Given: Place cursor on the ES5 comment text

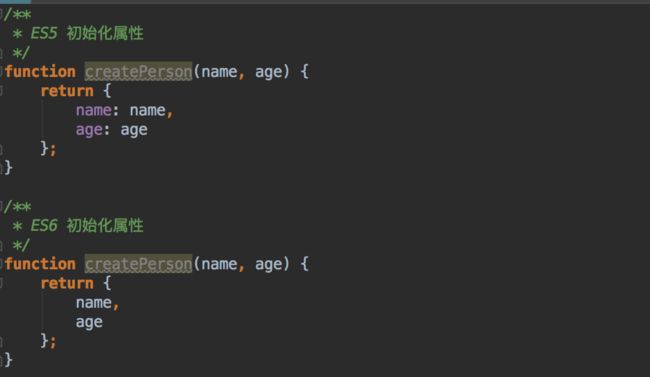Looking at the screenshot, I should coord(87,33).
